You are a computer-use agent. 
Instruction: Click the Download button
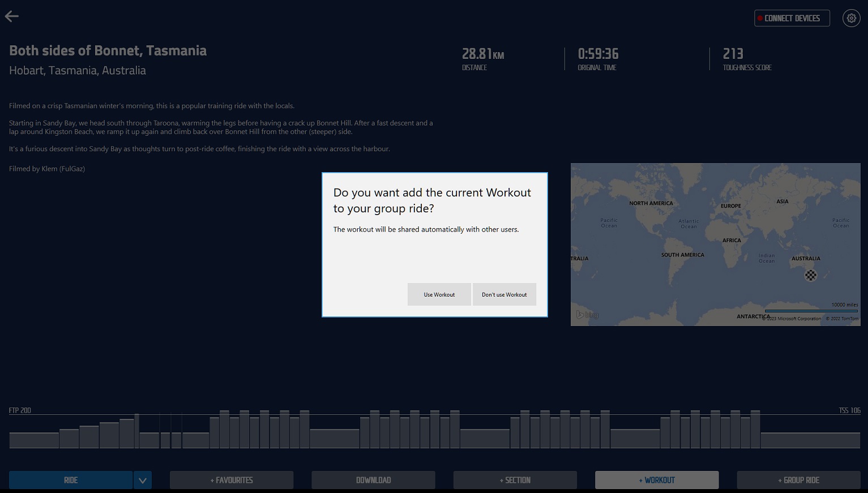(373, 480)
